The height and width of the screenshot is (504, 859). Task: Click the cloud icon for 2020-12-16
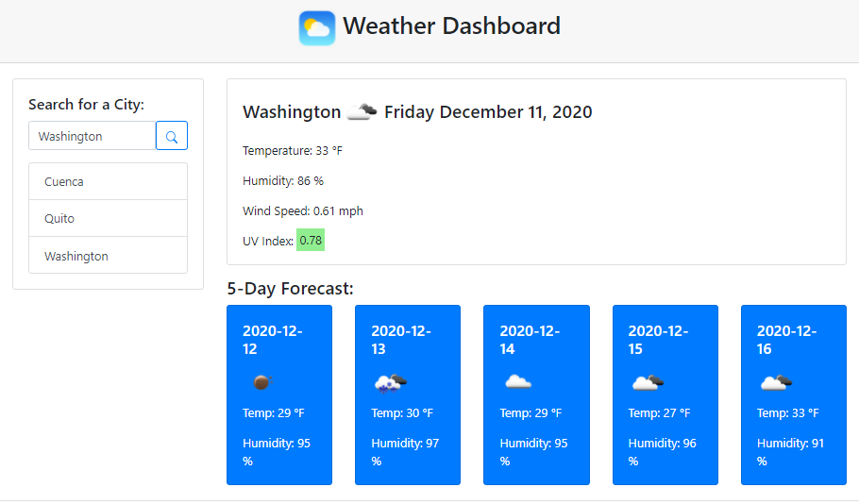pos(776,382)
